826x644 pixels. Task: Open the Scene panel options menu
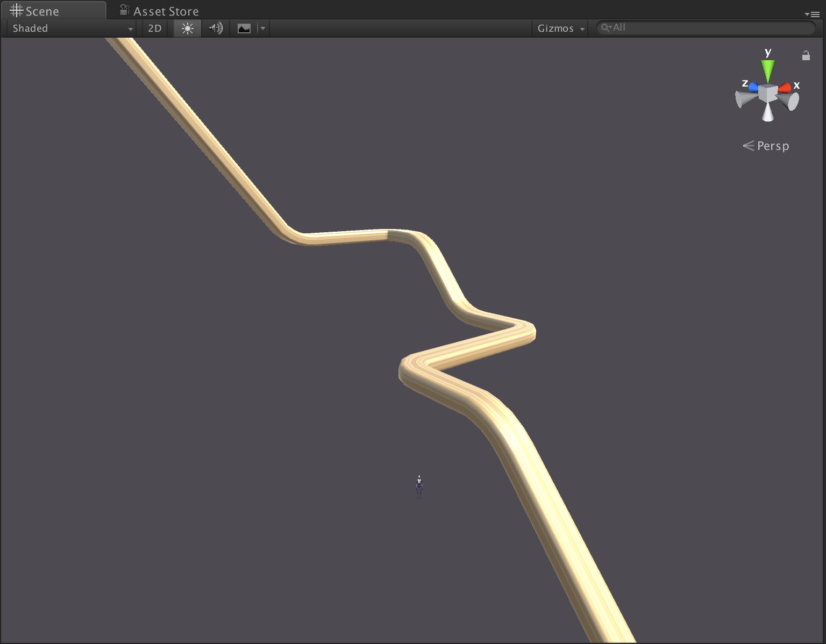coord(812,14)
